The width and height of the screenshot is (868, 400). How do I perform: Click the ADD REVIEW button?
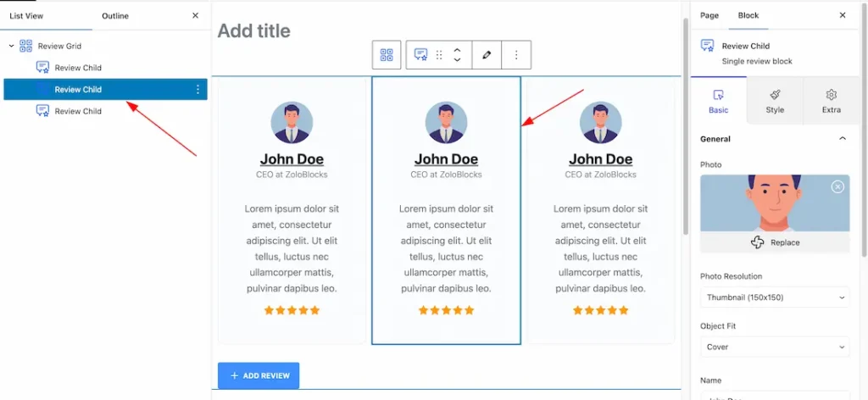point(259,375)
